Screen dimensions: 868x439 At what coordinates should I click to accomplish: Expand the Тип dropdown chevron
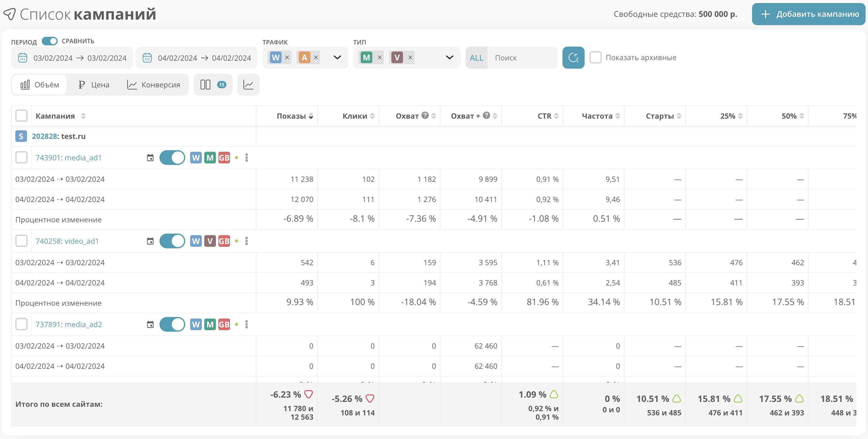click(x=449, y=58)
